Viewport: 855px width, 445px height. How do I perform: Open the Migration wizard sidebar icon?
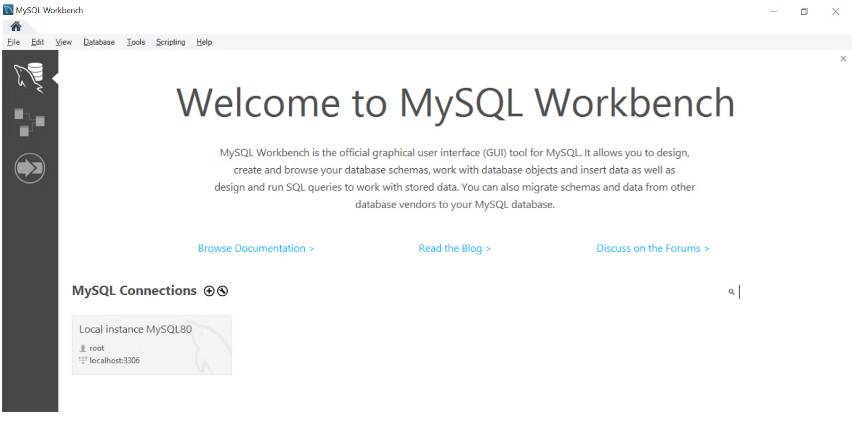[29, 168]
